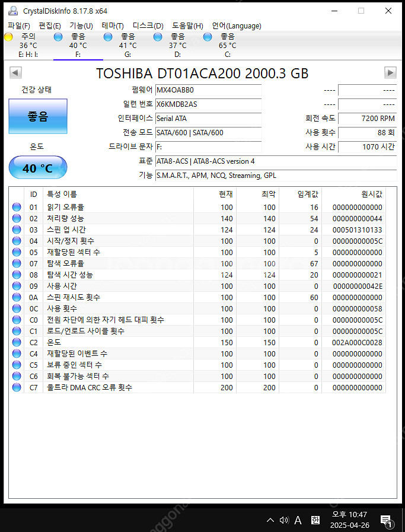Click the status orb for 07 탐색 오류율
The width and height of the screenshot is (405, 532).
[16, 263]
